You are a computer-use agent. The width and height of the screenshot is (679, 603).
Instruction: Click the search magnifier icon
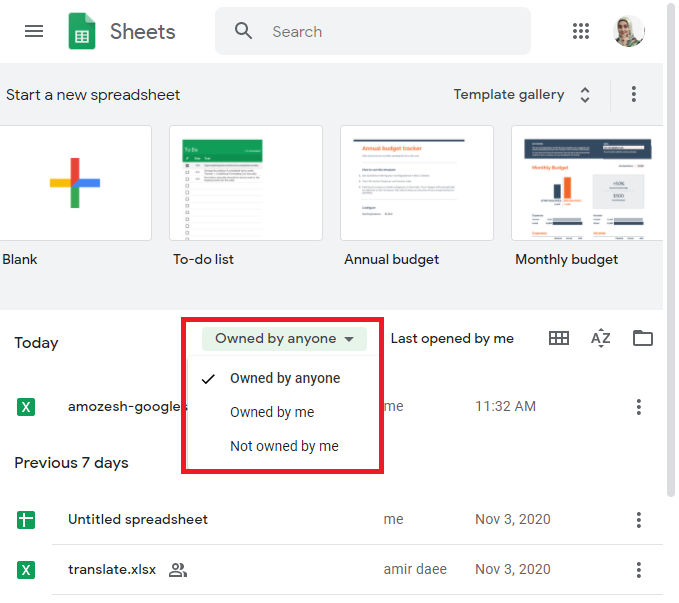243,31
